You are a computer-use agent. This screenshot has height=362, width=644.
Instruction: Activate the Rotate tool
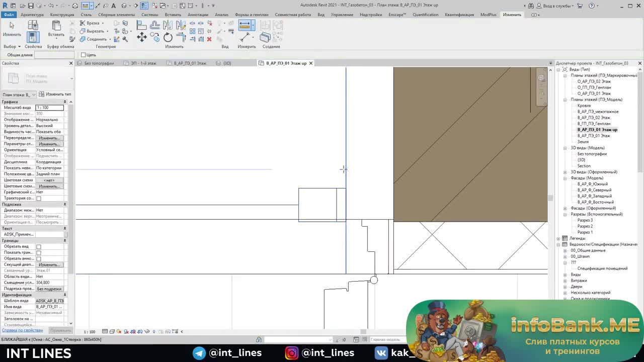[x=168, y=37]
